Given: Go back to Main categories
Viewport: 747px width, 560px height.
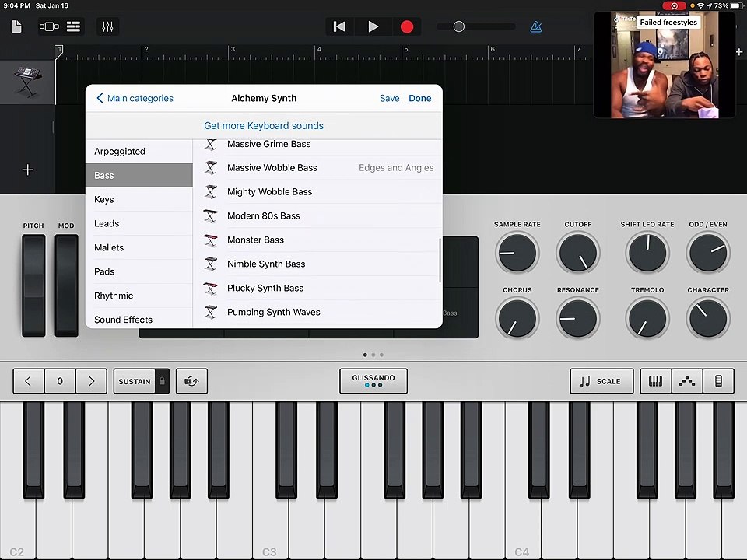Looking at the screenshot, I should 135,98.
